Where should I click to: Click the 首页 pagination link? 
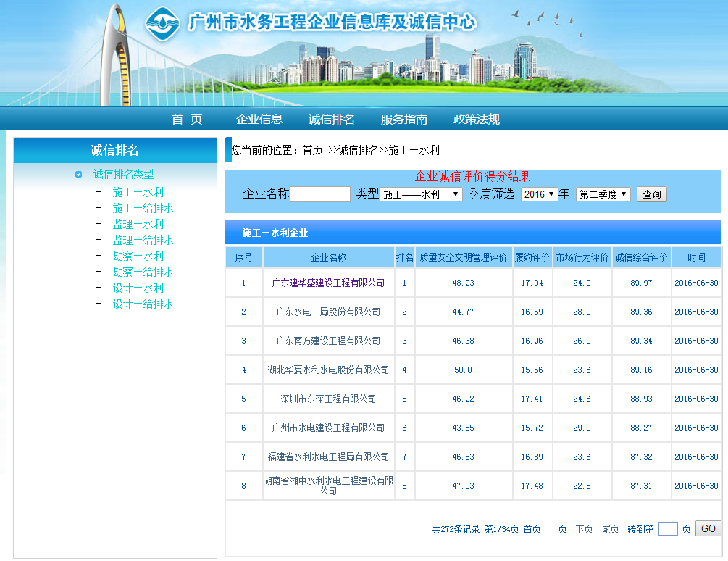tap(532, 529)
